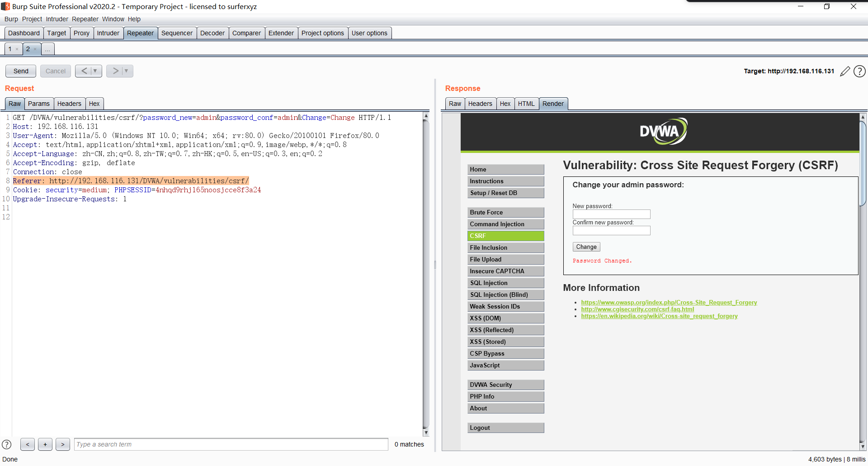Click the search term input field

coord(231,444)
